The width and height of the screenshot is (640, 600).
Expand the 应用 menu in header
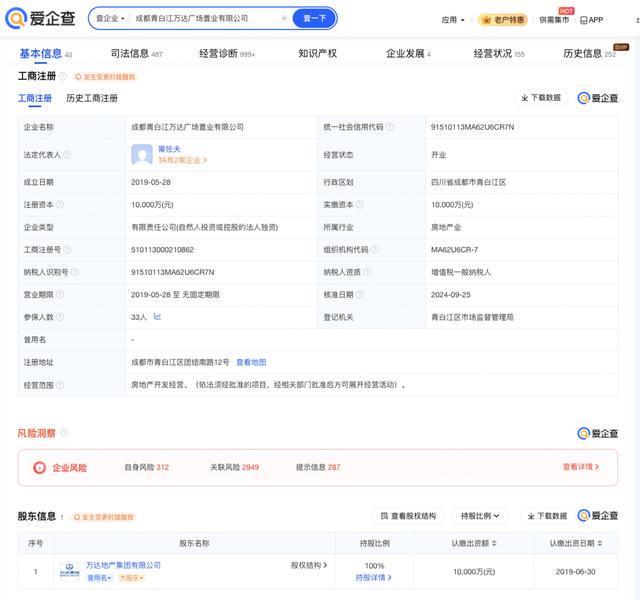coord(452,19)
